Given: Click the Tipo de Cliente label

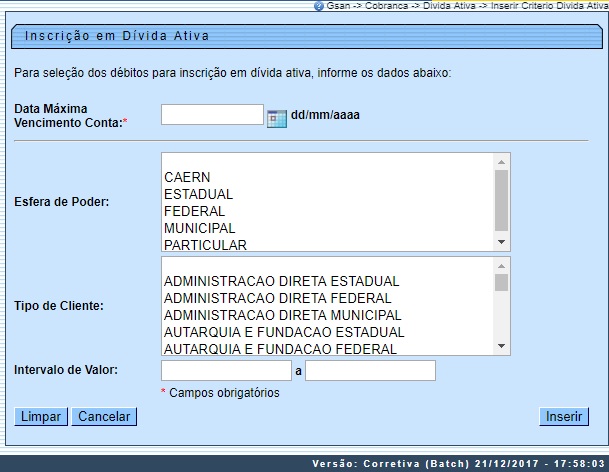Looking at the screenshot, I should (x=59, y=306).
